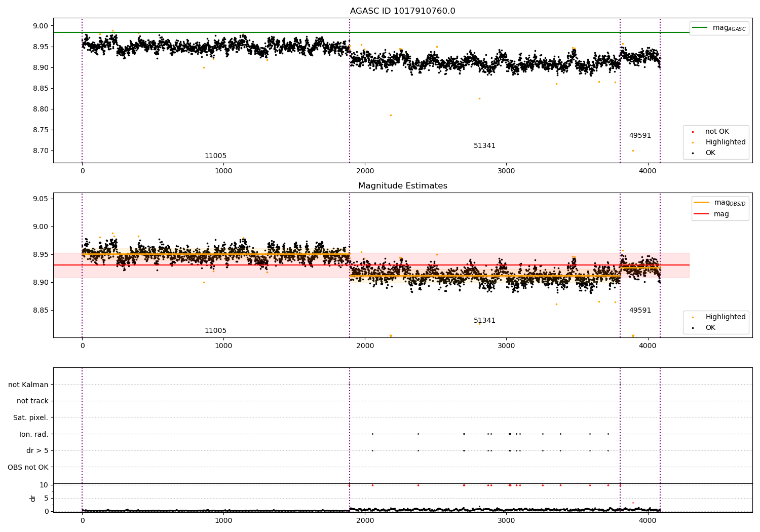The image size is (760, 532).
Task: Click the orange outlier point near 8.70 magnitude
Action: tap(633, 150)
